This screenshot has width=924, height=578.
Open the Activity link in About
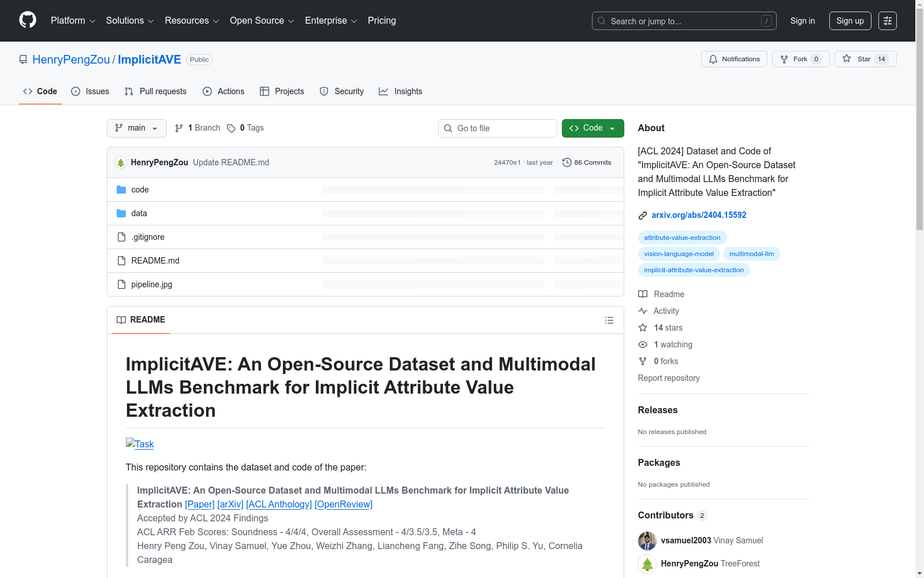(666, 311)
